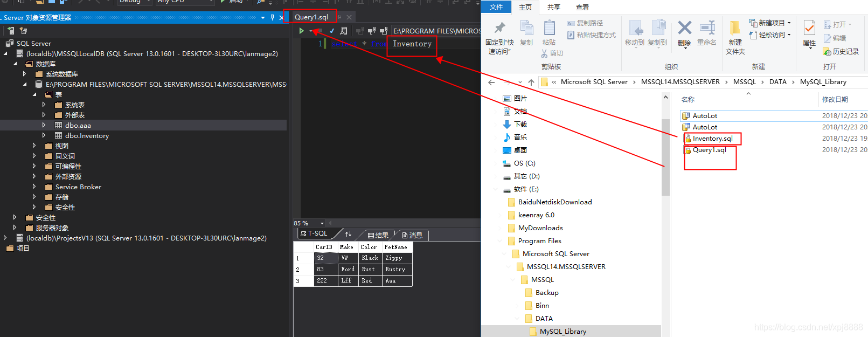Click the swap panes arrows icon beside T-SQL
This screenshot has height=337, width=868.
pos(348,234)
